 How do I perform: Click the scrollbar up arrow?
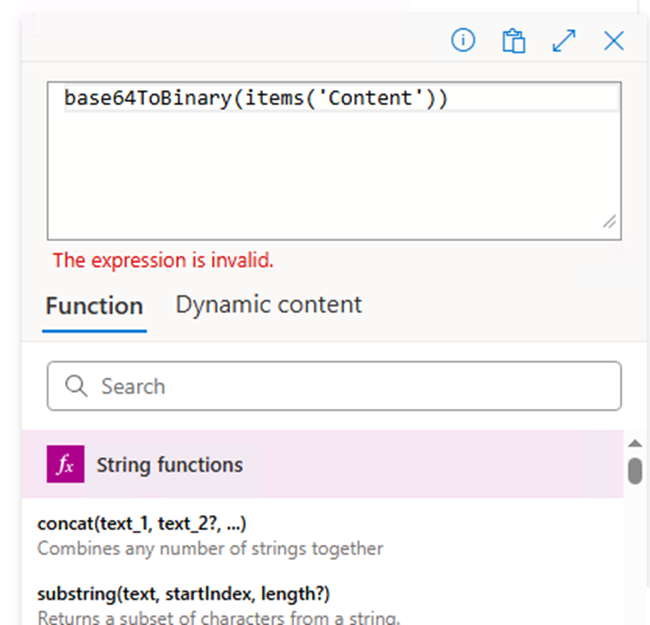(635, 443)
